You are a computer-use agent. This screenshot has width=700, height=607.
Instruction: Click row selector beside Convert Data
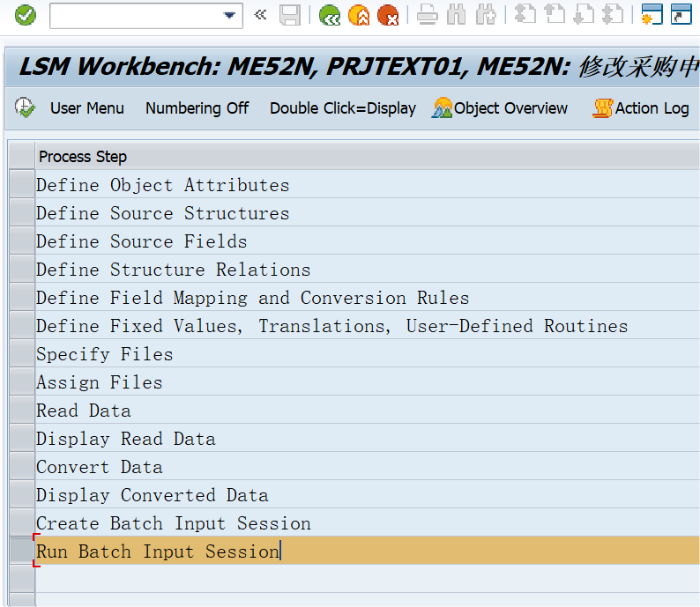(x=22, y=467)
